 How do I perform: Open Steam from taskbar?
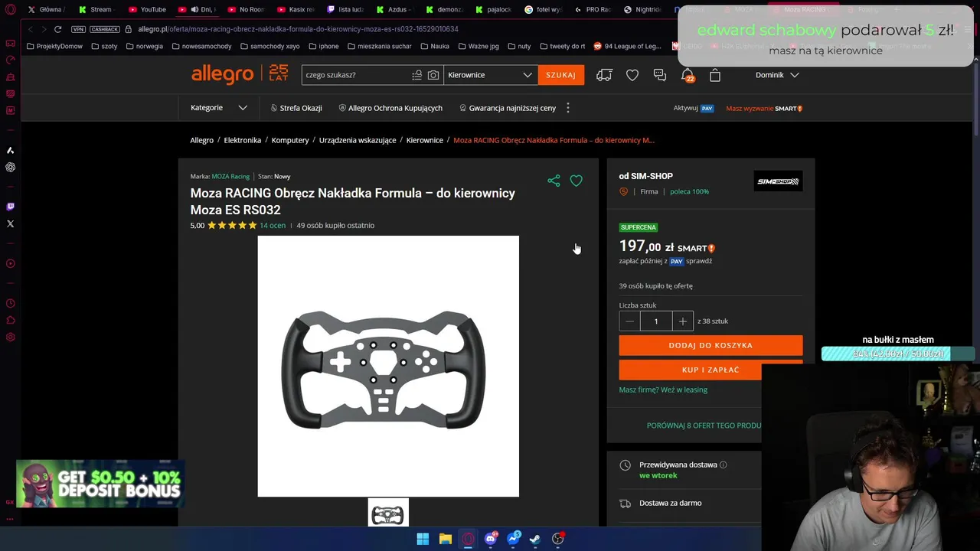(x=535, y=539)
